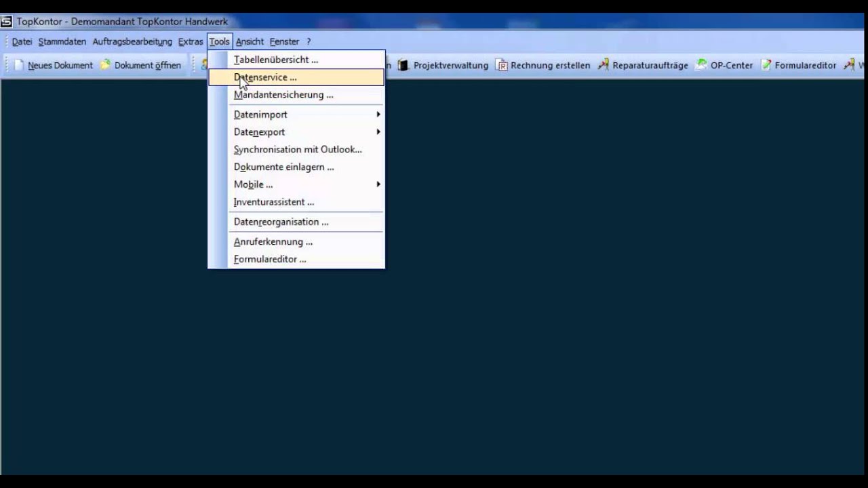
Task: Open the Fenster menu
Action: click(x=284, y=41)
